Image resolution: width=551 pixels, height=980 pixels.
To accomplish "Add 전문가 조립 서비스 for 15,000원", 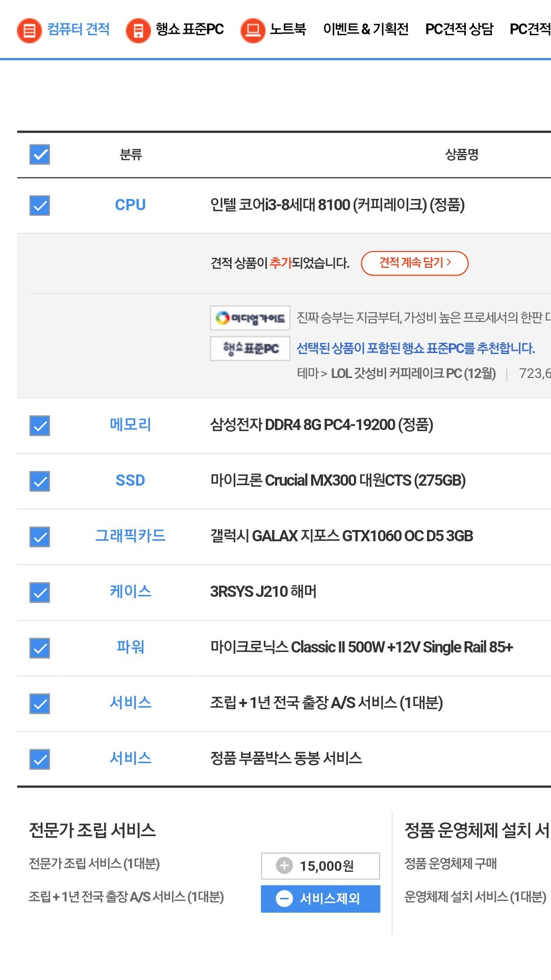I will (320, 866).
